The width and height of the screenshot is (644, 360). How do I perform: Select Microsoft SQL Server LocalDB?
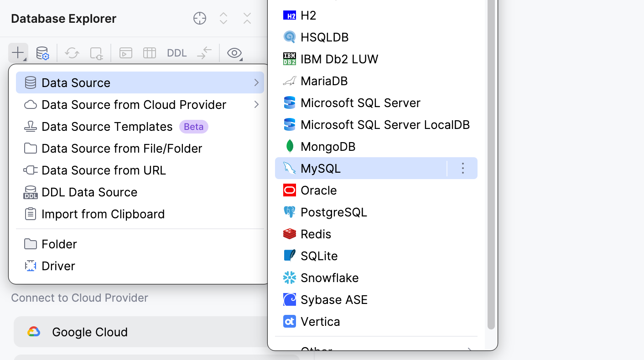tap(376, 124)
